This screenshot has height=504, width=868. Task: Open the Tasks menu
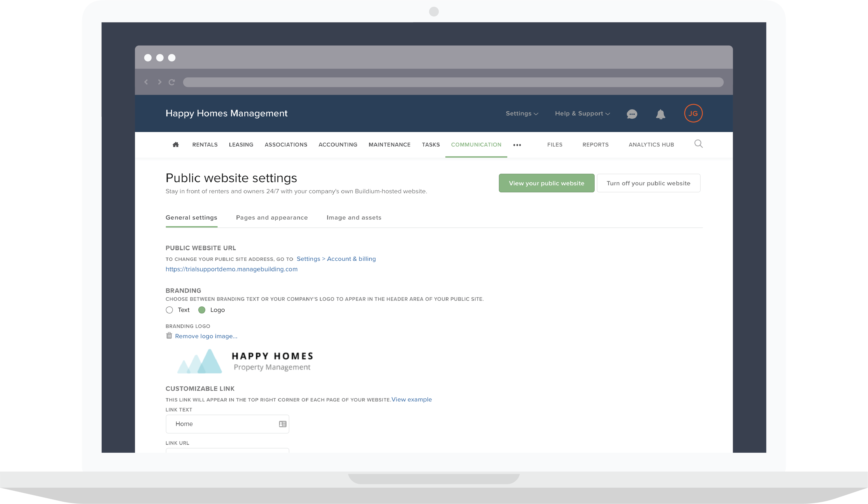431,144
